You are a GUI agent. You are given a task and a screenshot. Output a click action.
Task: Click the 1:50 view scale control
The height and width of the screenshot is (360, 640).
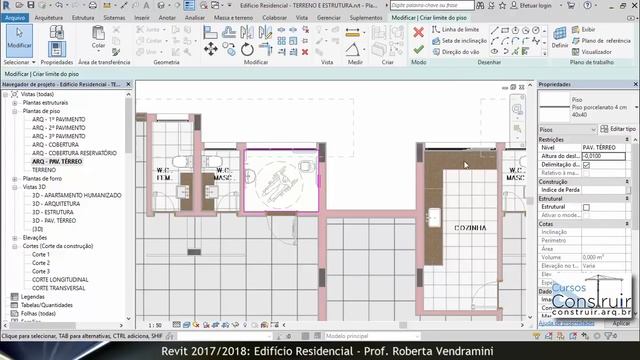click(155, 325)
